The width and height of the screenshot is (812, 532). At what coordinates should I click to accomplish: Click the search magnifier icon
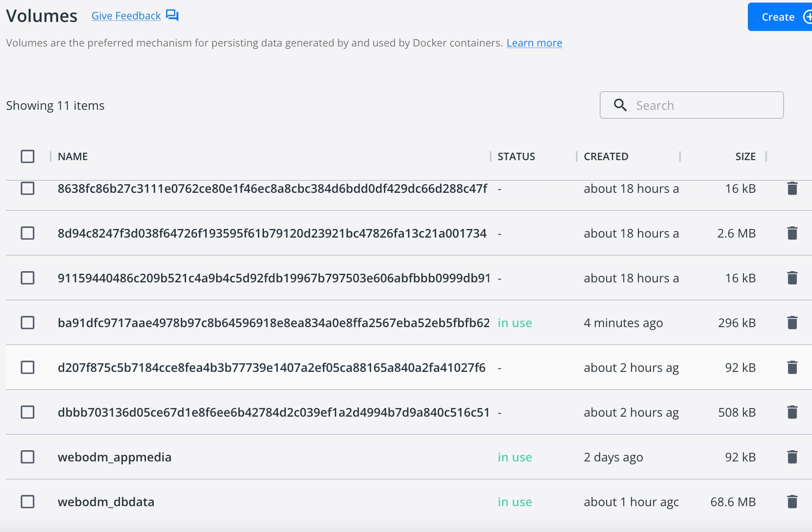[x=620, y=105]
